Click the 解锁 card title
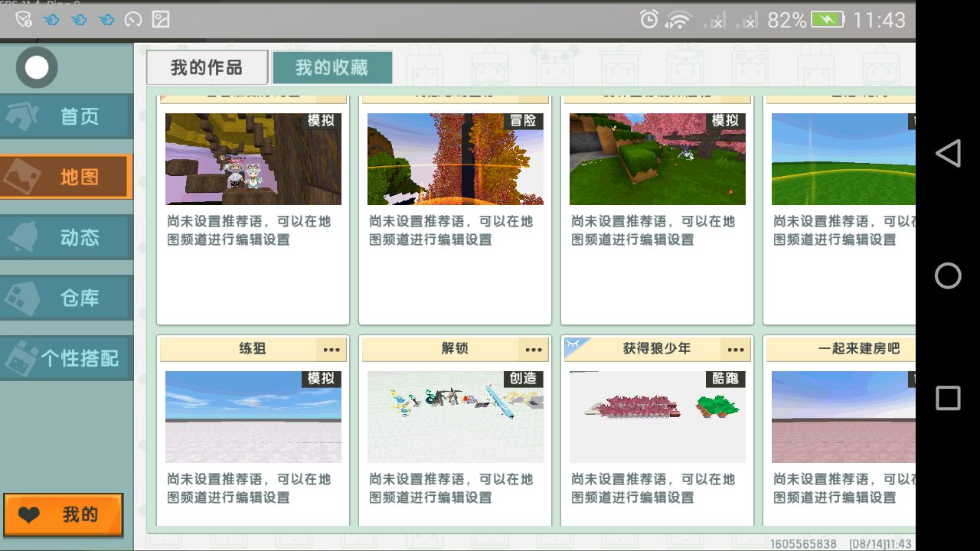980x551 pixels. (x=455, y=349)
